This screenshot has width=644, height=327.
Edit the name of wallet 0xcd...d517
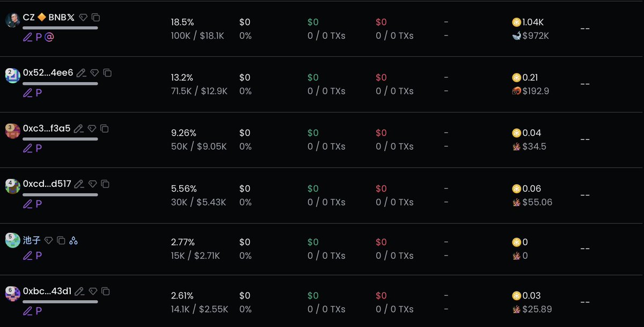[x=79, y=184]
